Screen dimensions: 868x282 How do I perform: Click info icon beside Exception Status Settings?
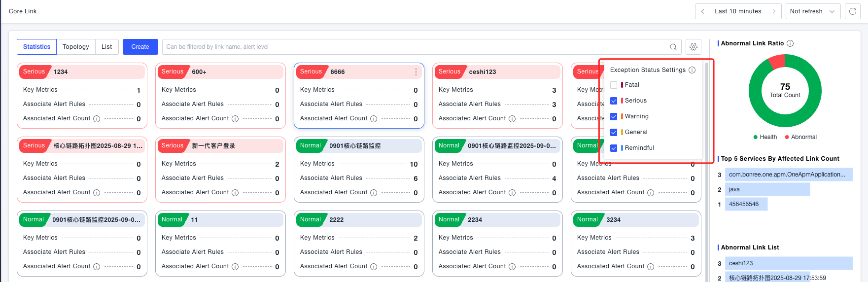click(692, 70)
